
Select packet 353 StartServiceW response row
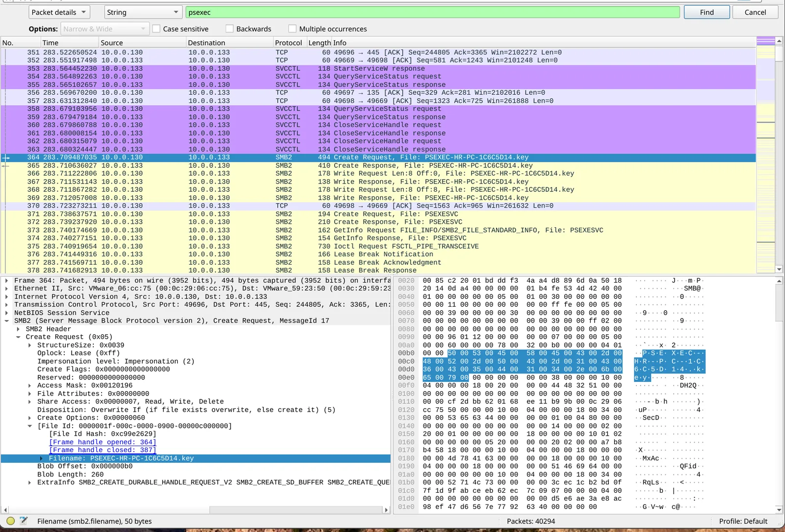click(378, 69)
